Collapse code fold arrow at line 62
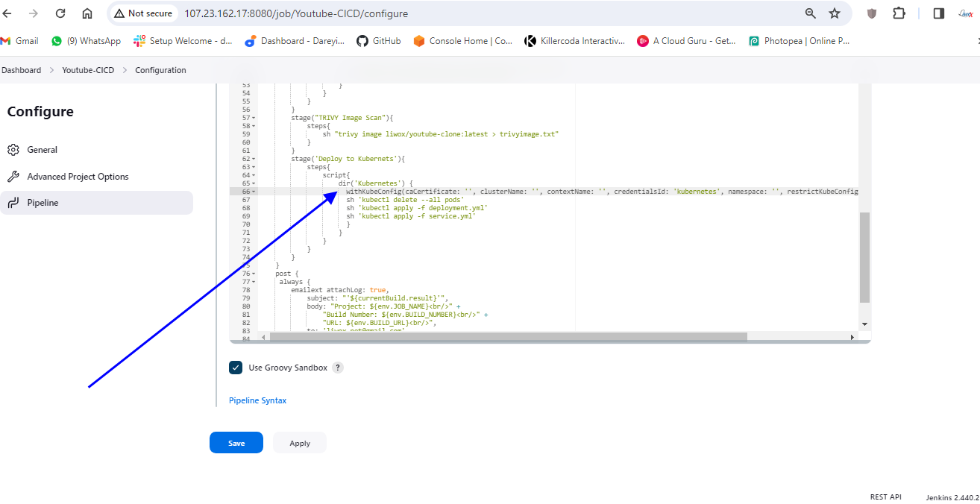 (x=254, y=159)
